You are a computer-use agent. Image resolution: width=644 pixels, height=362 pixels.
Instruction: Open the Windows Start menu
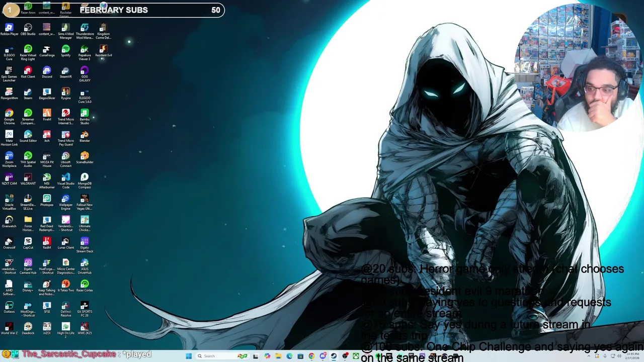coord(189,356)
